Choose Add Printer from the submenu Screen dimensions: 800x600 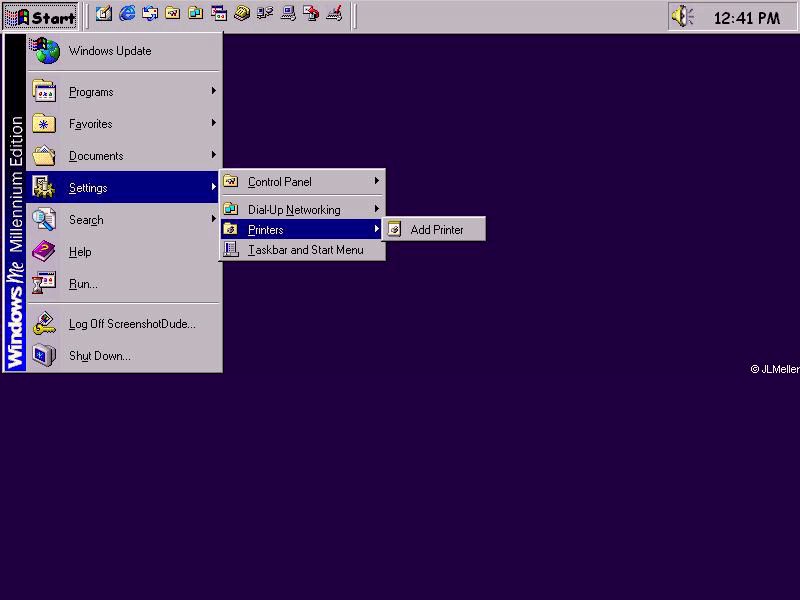pyautogui.click(x=434, y=229)
